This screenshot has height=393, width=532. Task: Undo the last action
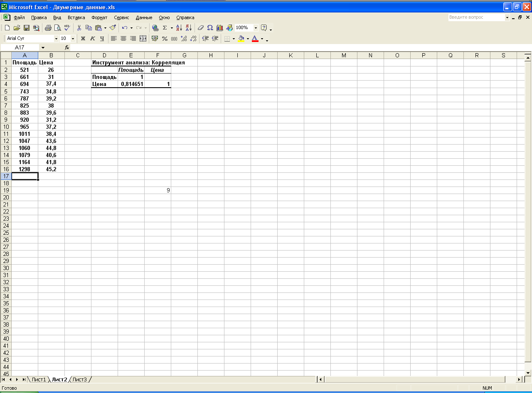125,28
